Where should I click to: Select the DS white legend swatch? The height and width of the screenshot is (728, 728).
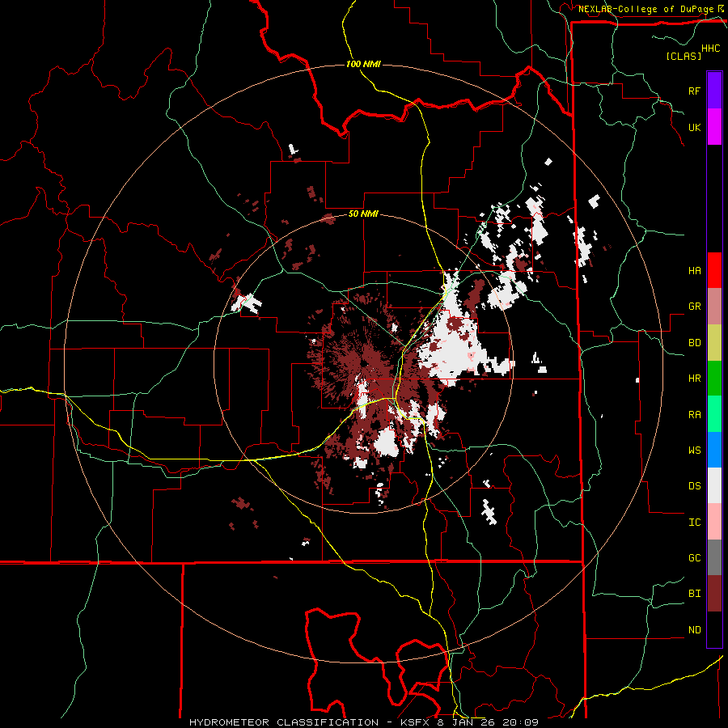coord(714,485)
